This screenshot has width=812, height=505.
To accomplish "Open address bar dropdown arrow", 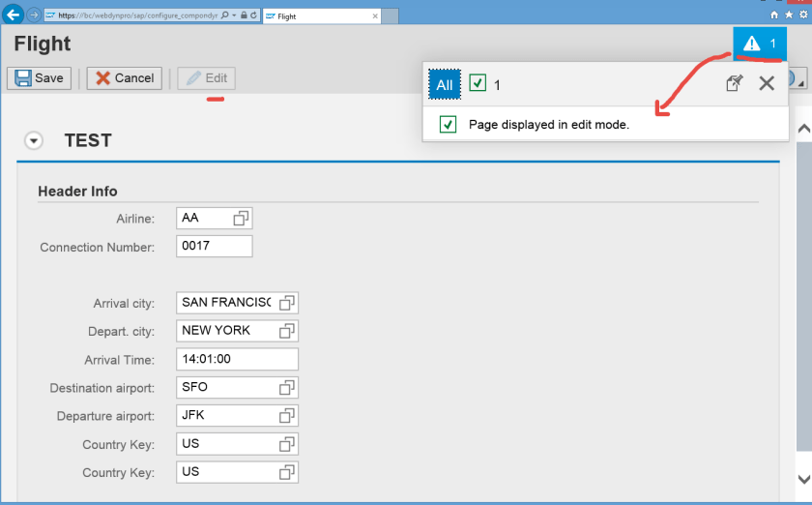I will [x=234, y=15].
